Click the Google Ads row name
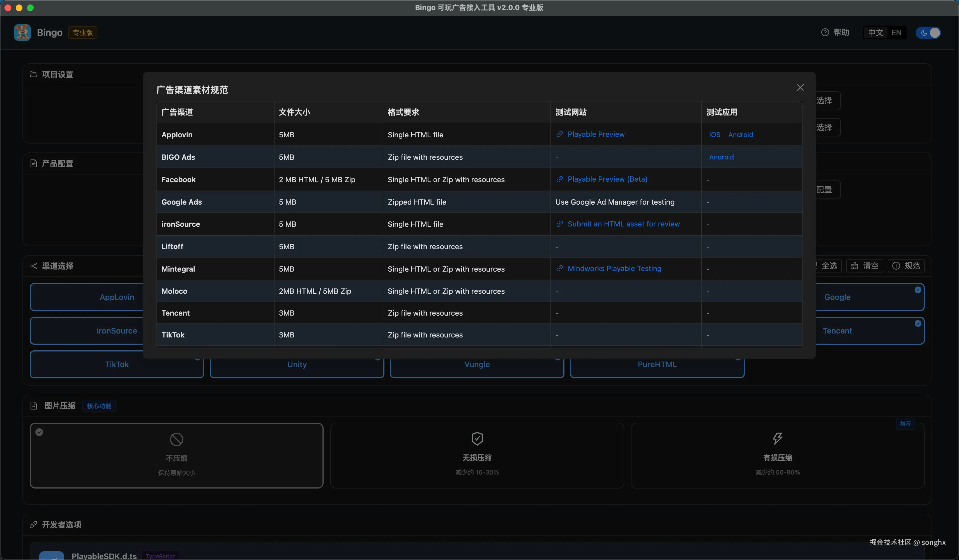Screen dimensions: 959x560 181,202
